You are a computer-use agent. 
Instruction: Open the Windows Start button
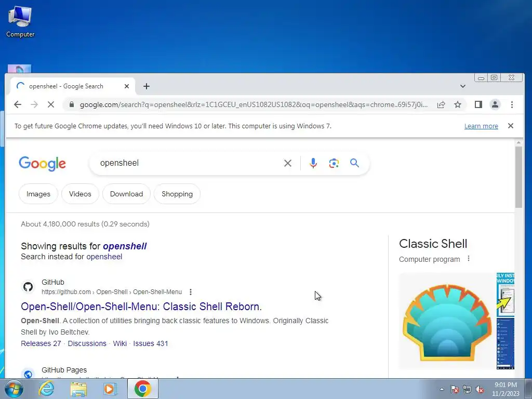tap(14, 389)
